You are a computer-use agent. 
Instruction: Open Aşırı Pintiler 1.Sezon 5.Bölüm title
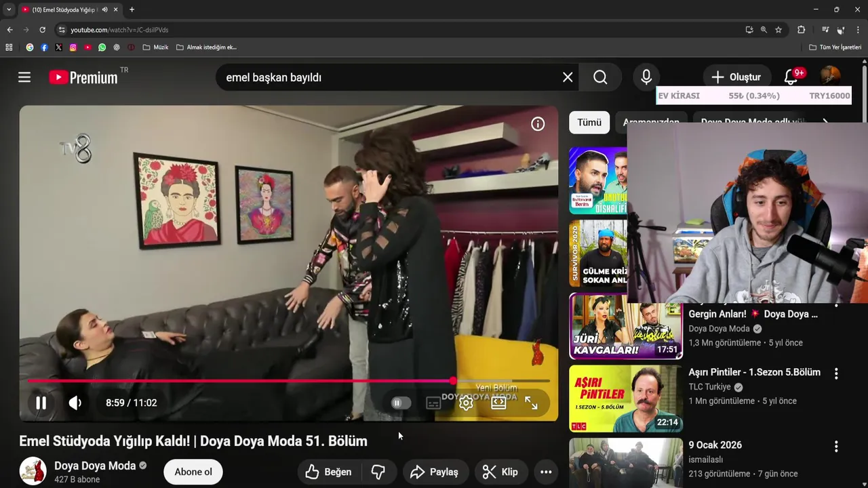(754, 372)
